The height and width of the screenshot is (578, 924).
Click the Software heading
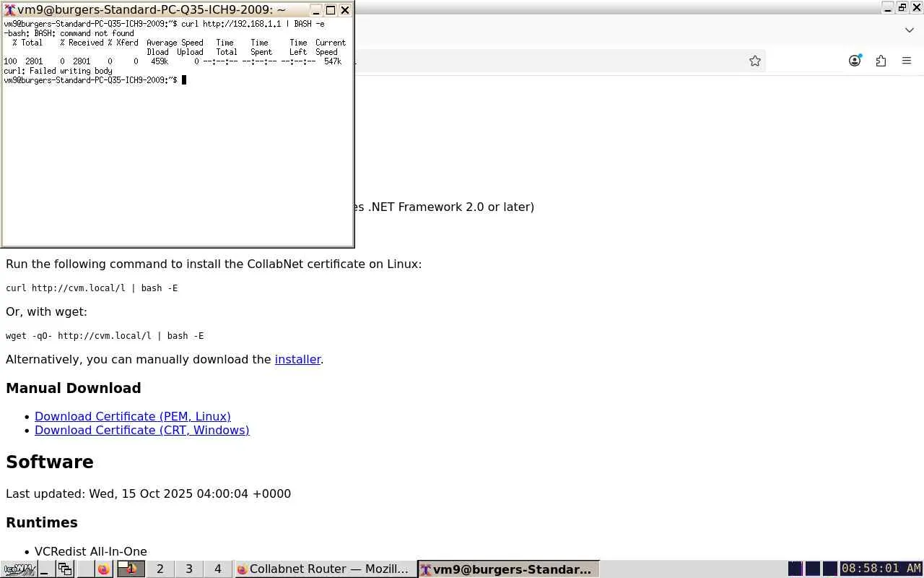pyautogui.click(x=50, y=462)
